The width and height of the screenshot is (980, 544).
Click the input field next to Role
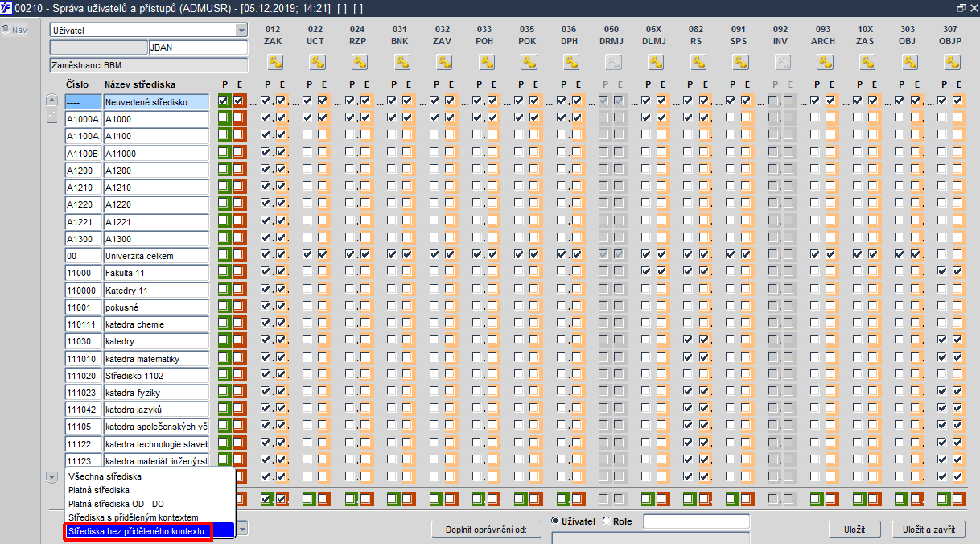[x=696, y=521]
